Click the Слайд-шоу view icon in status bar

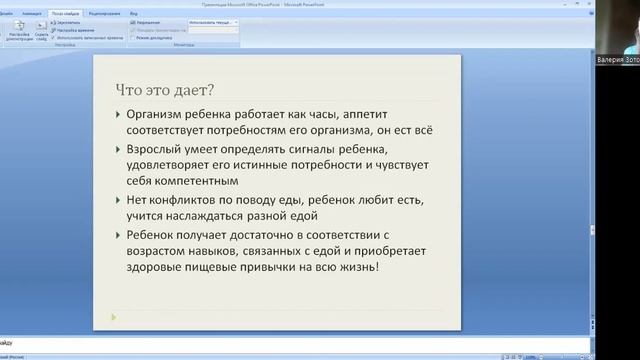click(520, 357)
